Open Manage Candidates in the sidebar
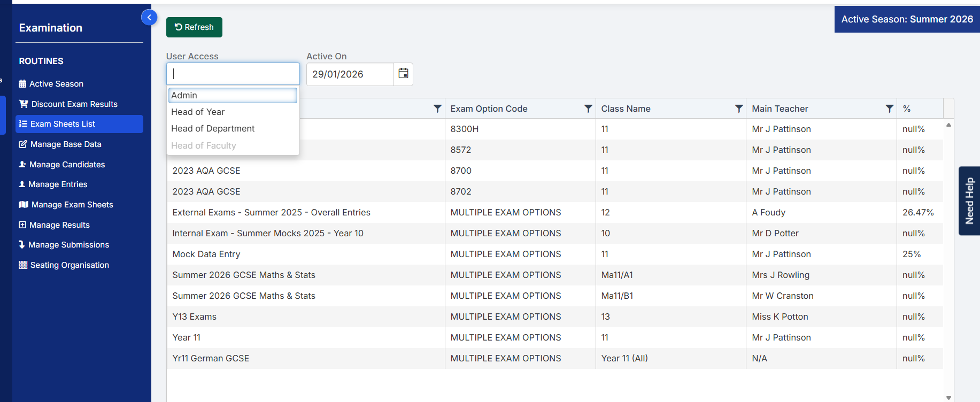 click(67, 165)
